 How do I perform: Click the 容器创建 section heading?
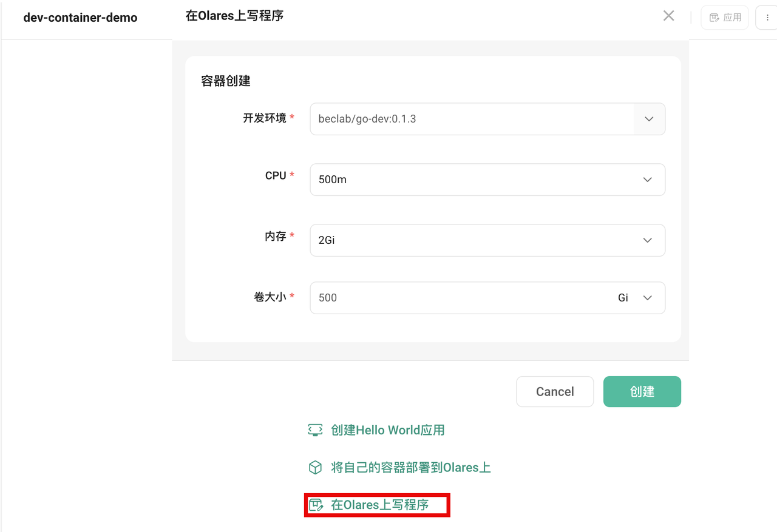click(x=226, y=81)
